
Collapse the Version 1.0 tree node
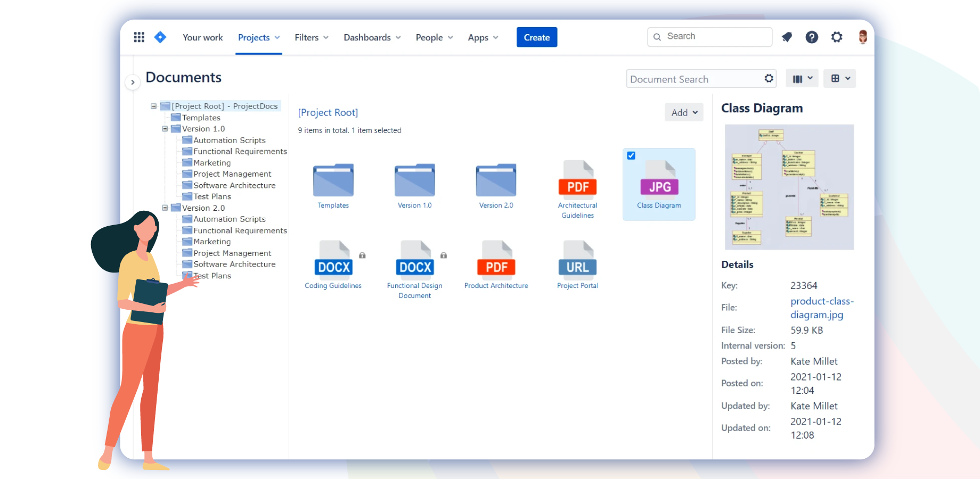tap(165, 129)
